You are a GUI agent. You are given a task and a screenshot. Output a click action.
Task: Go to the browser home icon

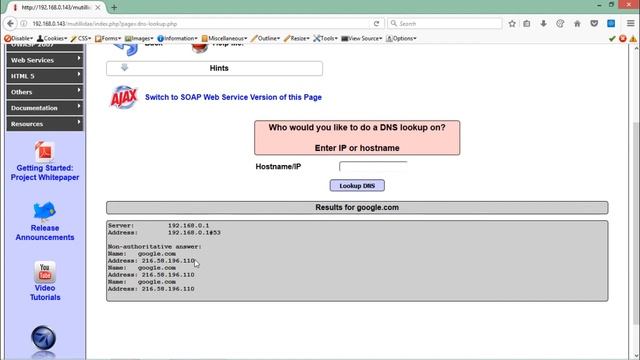click(577, 24)
